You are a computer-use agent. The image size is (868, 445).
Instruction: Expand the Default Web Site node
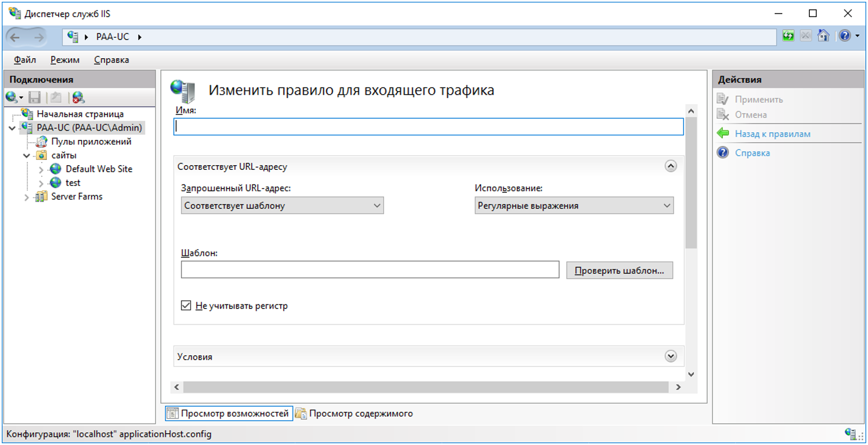[x=41, y=169]
